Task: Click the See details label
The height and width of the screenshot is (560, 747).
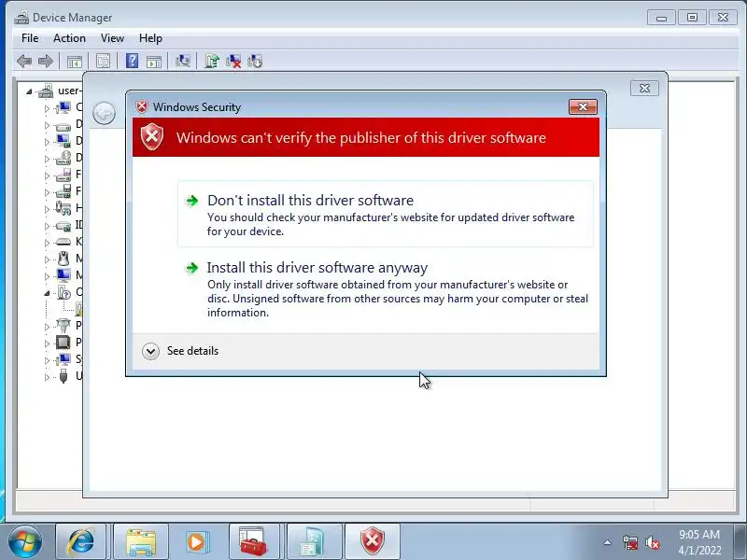Action: (x=192, y=351)
